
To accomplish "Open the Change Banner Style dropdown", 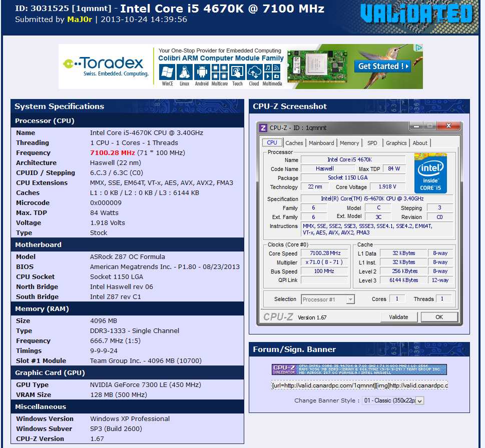I will [393, 400].
